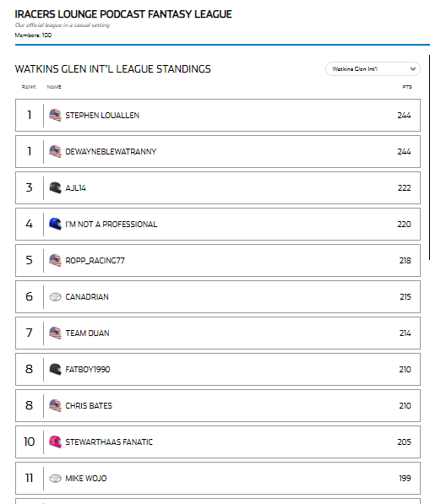430x504 pixels.
Task: Open the Watkins Glen Int'l race dropdown
Action: point(373,68)
